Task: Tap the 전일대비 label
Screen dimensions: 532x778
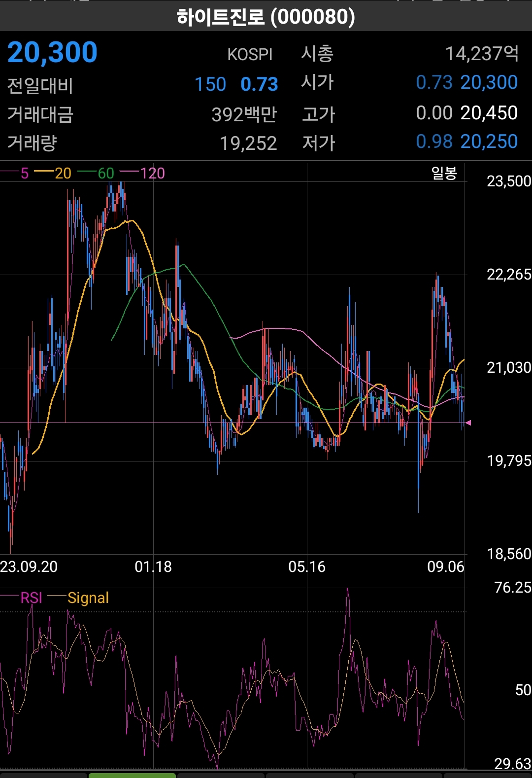Action: point(40,85)
